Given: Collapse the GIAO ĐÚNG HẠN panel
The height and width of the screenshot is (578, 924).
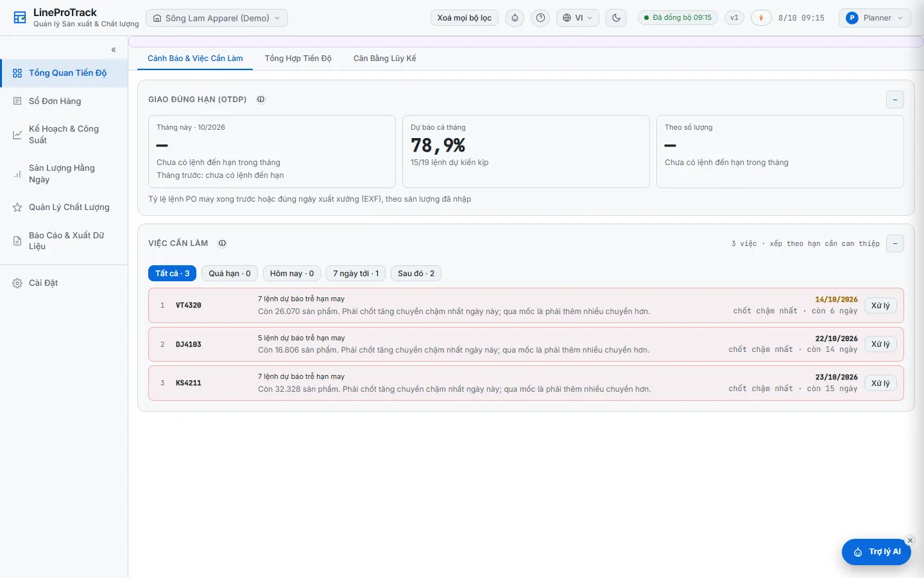Looking at the screenshot, I should pyautogui.click(x=894, y=100).
